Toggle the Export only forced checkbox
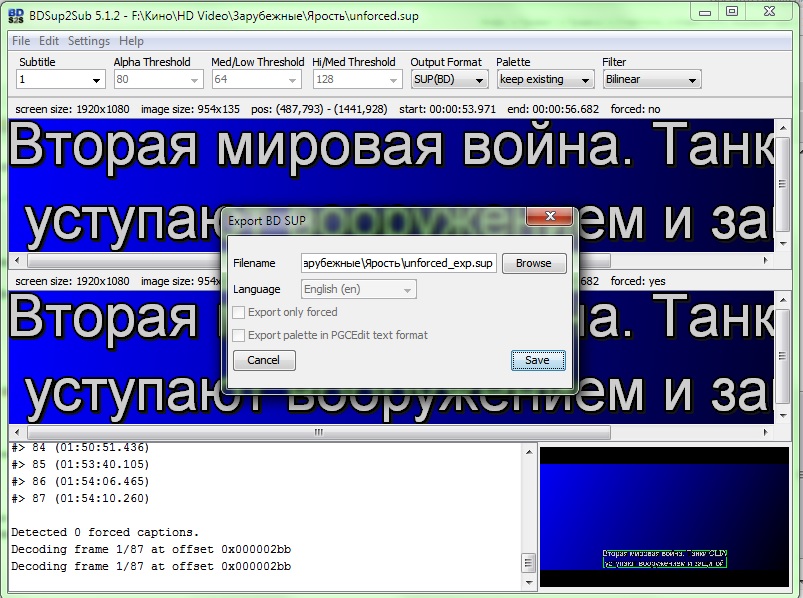The width and height of the screenshot is (803, 598). 239,312
